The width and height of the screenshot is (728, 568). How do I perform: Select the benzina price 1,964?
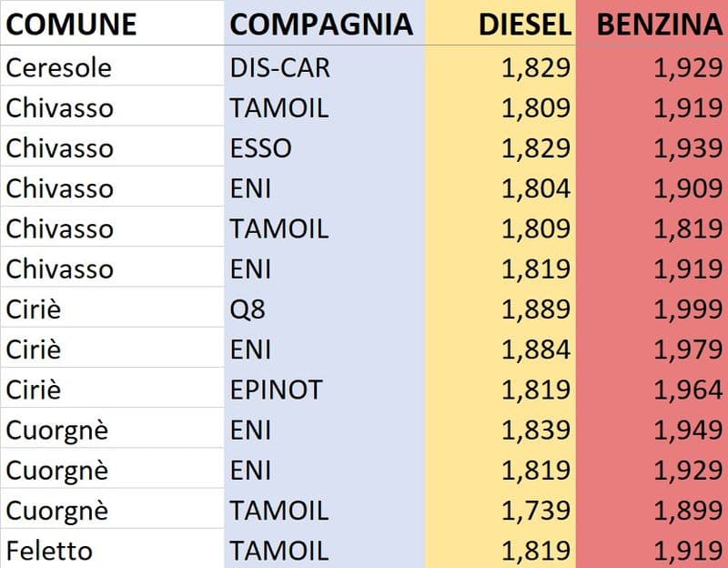pyautogui.click(x=687, y=390)
